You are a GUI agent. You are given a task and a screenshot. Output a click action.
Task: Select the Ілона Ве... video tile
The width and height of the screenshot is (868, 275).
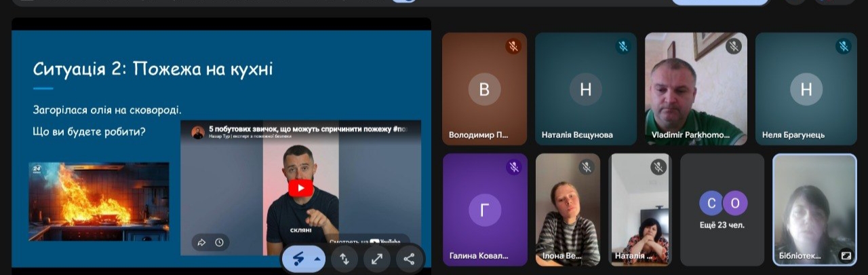[568, 209]
